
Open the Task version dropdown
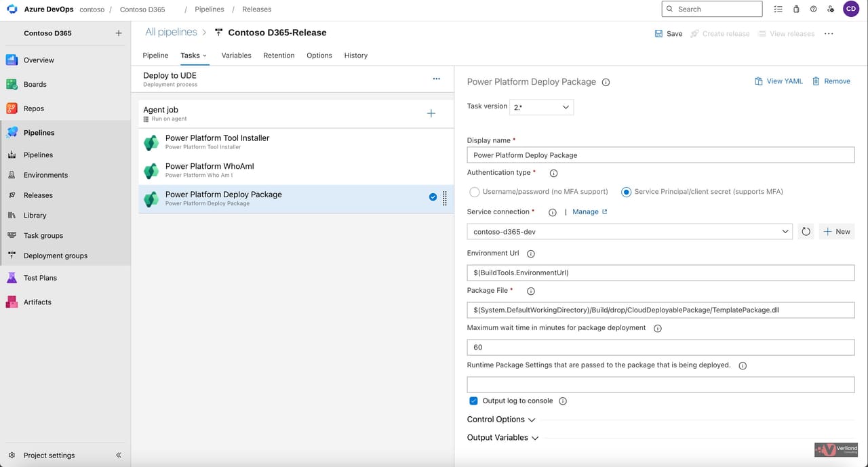pos(541,107)
